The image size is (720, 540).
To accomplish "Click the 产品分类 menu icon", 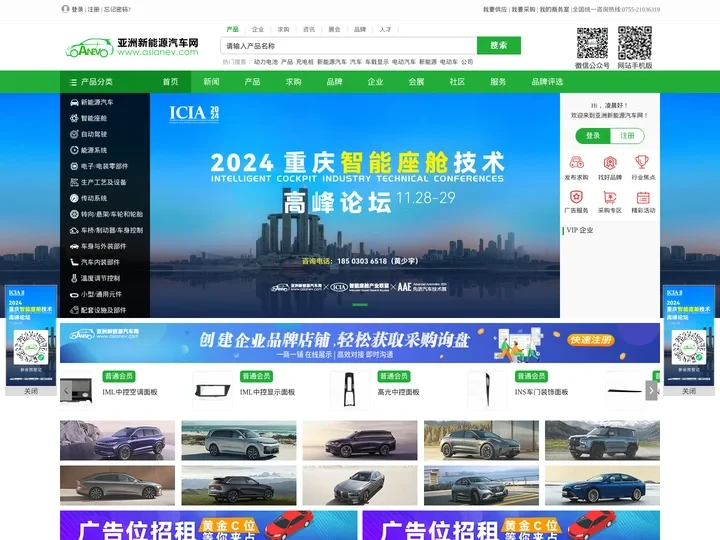I will point(73,82).
